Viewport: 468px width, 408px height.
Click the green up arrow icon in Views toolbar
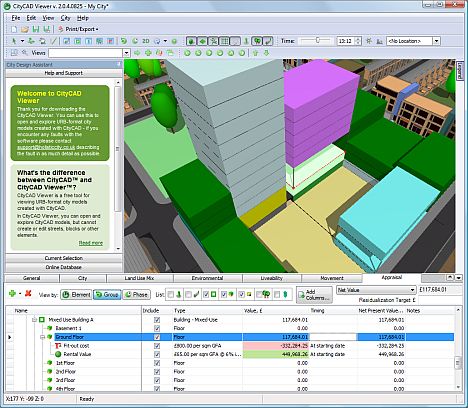255,53
